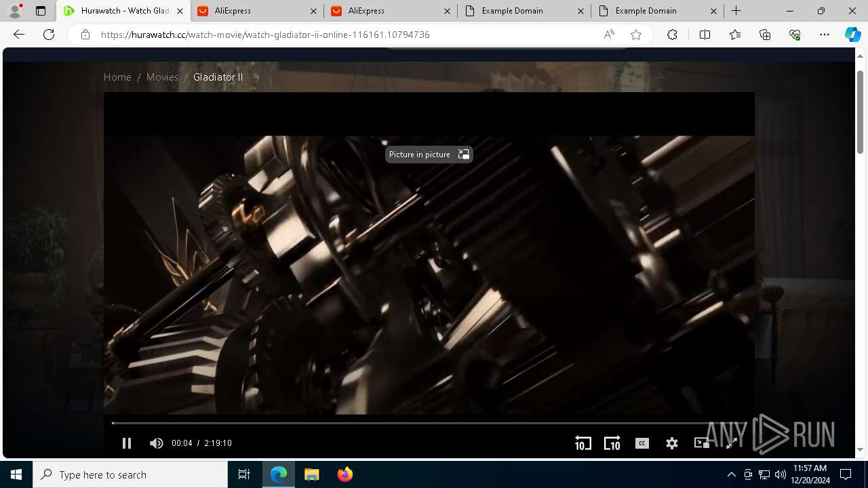This screenshot has height=488, width=868.
Task: Launch Firefox from taskbar
Action: point(344,474)
